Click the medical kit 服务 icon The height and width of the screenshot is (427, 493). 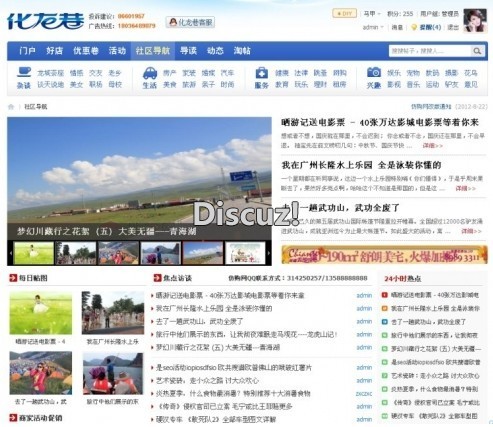[x=262, y=73]
